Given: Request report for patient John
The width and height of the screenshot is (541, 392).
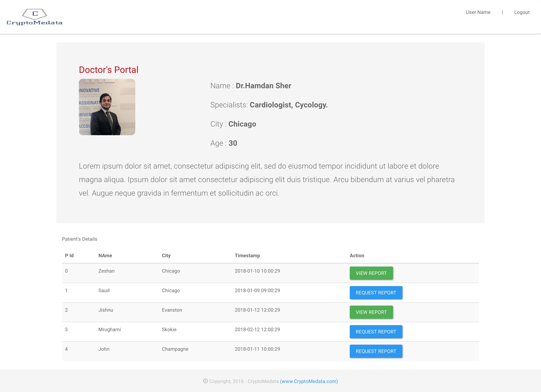Looking at the screenshot, I should pos(376,351).
